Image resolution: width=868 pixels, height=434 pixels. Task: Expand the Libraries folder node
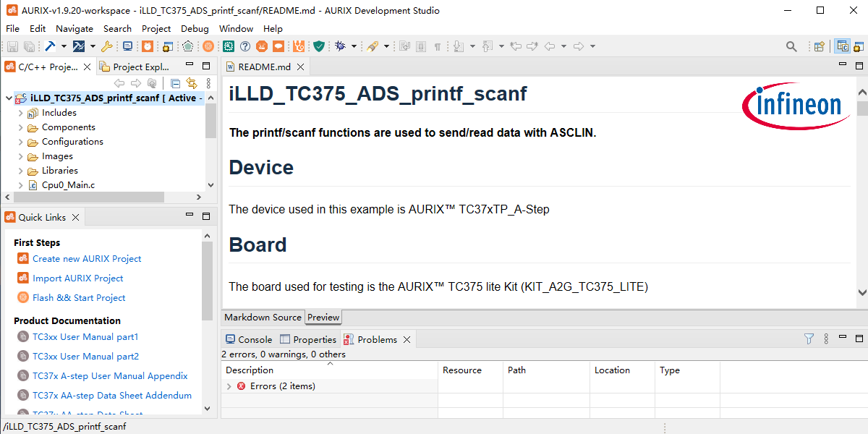[20, 171]
